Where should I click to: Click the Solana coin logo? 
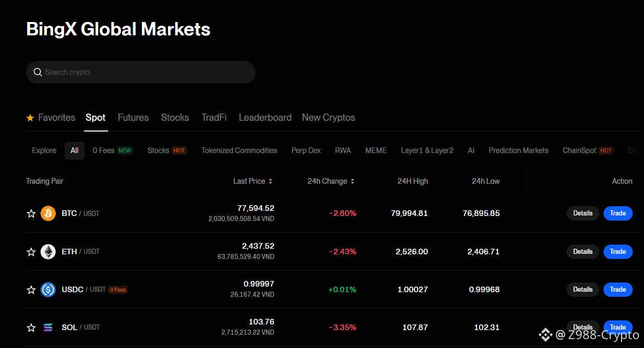point(48,328)
